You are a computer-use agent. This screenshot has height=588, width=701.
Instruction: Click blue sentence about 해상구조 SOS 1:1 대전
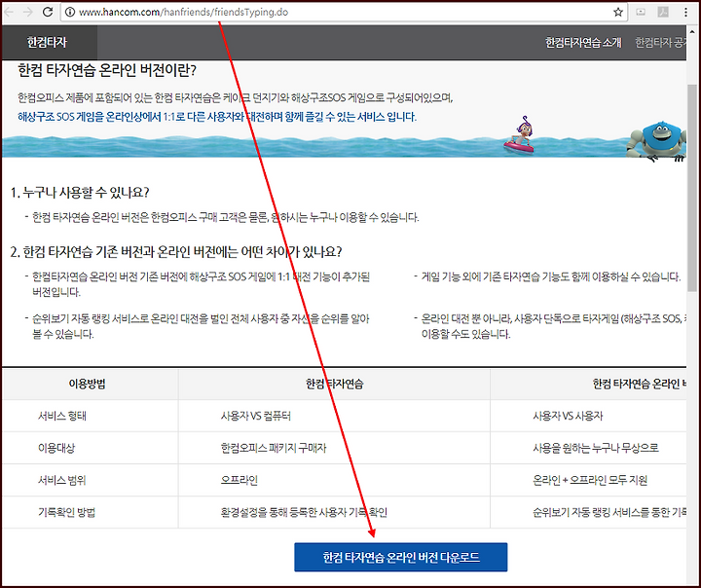pyautogui.click(x=217, y=117)
